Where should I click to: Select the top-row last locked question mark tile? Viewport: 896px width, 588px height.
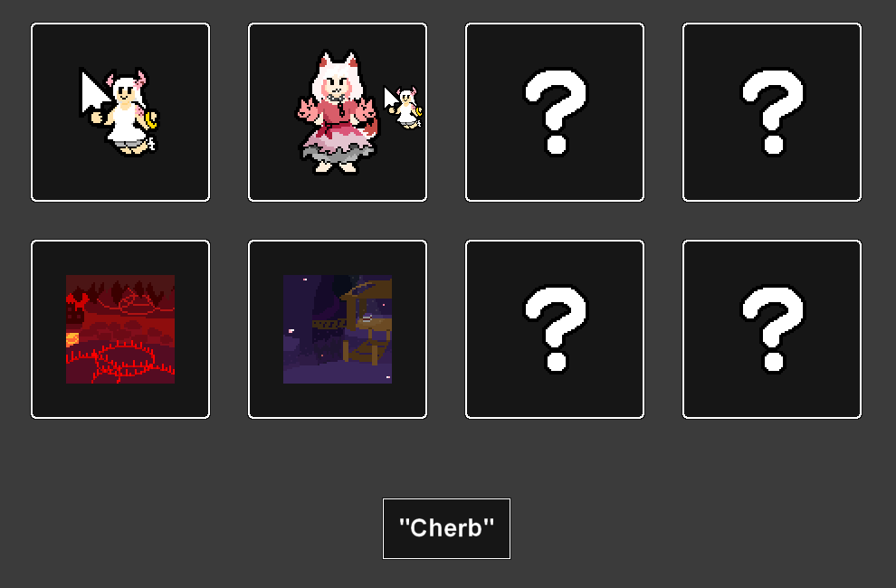pyautogui.click(x=771, y=112)
